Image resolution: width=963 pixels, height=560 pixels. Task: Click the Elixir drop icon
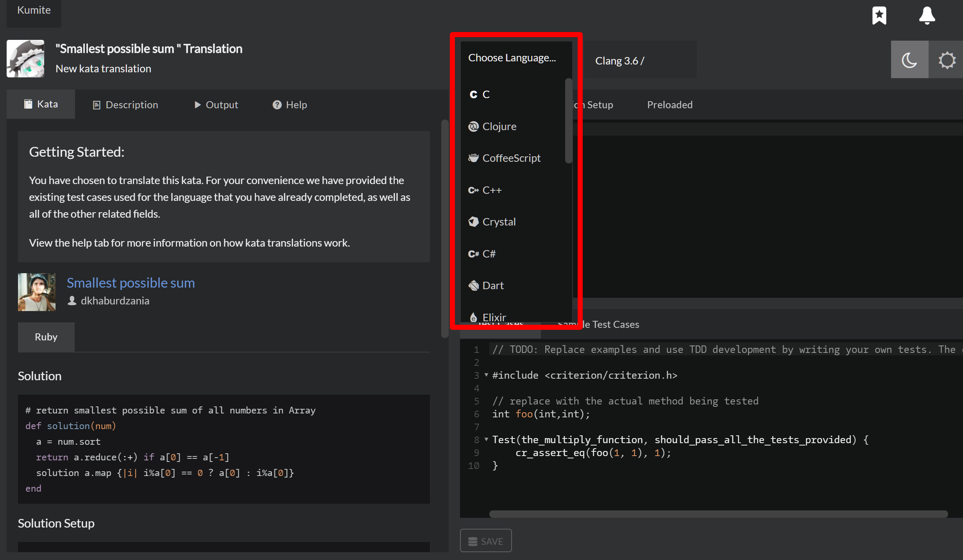point(473,317)
